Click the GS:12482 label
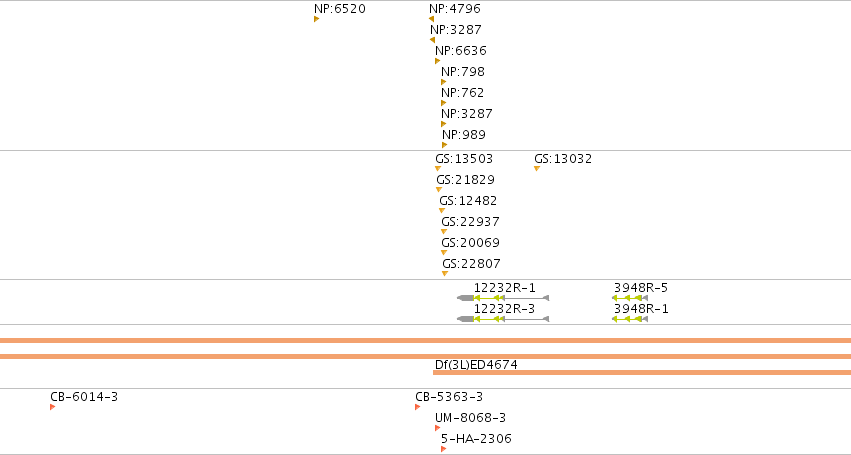 click(x=468, y=201)
